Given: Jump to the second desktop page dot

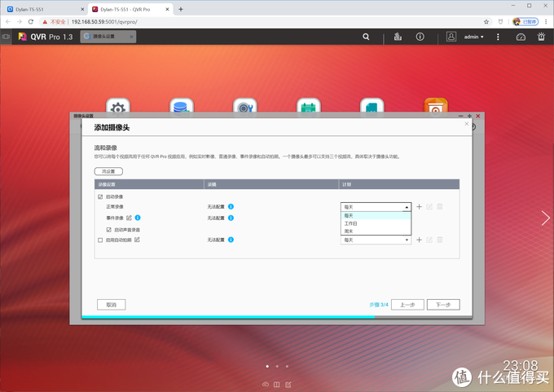Looking at the screenshot, I should [x=277, y=366].
